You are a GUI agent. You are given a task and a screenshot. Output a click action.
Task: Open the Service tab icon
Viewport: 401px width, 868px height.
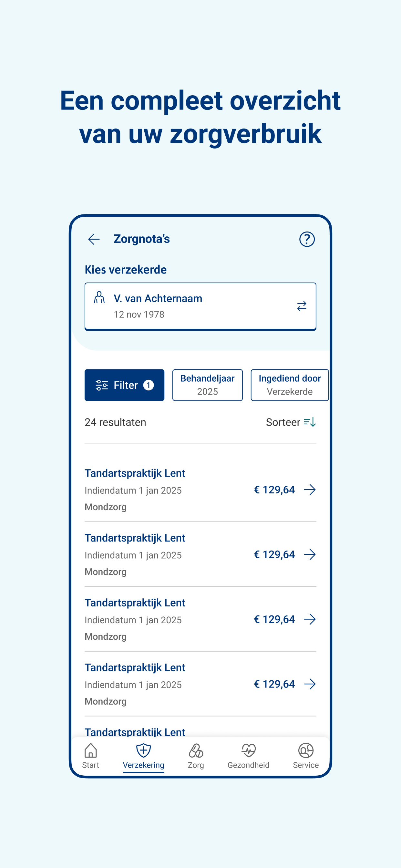[306, 755]
